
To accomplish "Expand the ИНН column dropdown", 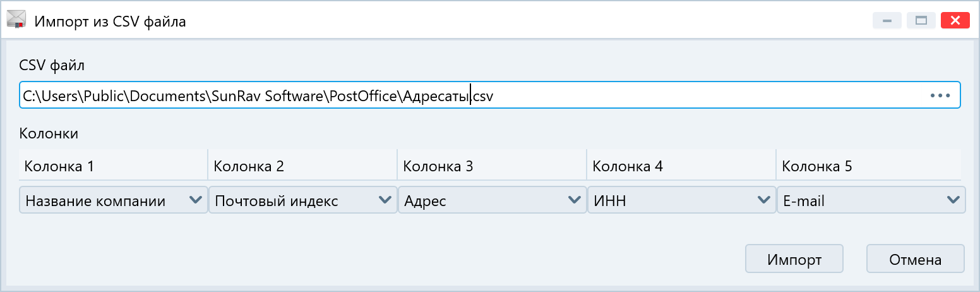I will [x=682, y=200].
